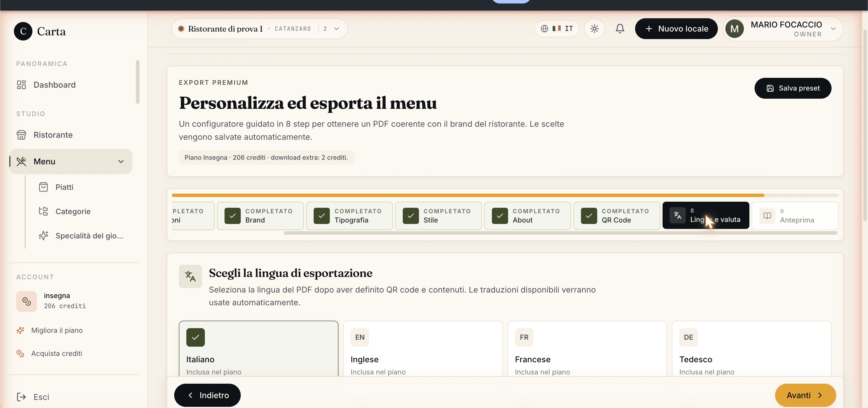Click the FR language badge
Image resolution: width=868 pixels, height=408 pixels.
point(524,337)
